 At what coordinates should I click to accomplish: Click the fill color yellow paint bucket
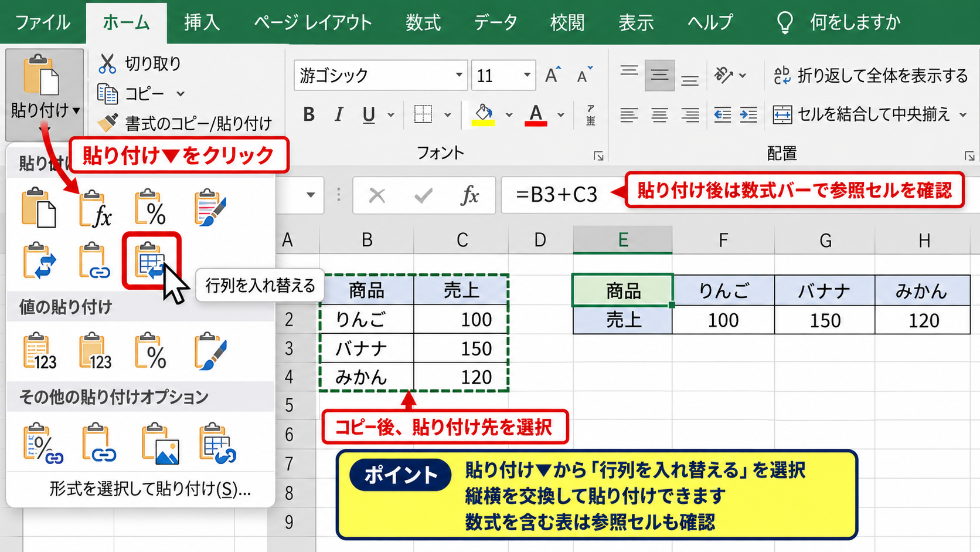[x=484, y=114]
